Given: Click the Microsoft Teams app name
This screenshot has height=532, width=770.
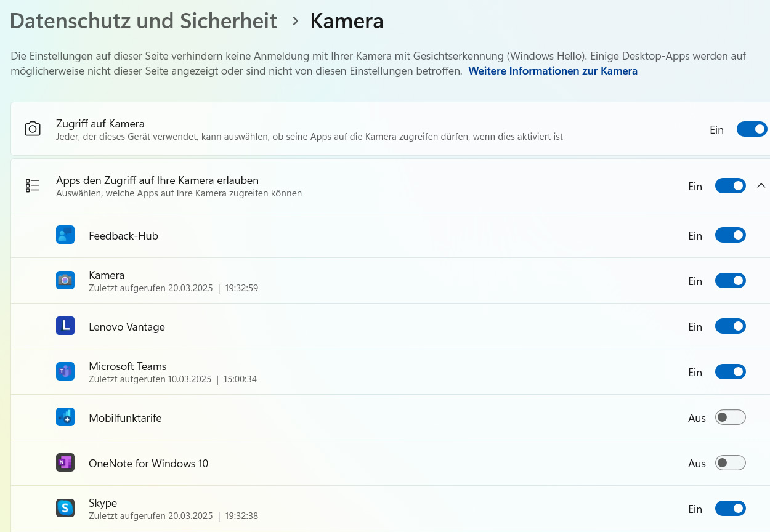Looking at the screenshot, I should click(128, 366).
